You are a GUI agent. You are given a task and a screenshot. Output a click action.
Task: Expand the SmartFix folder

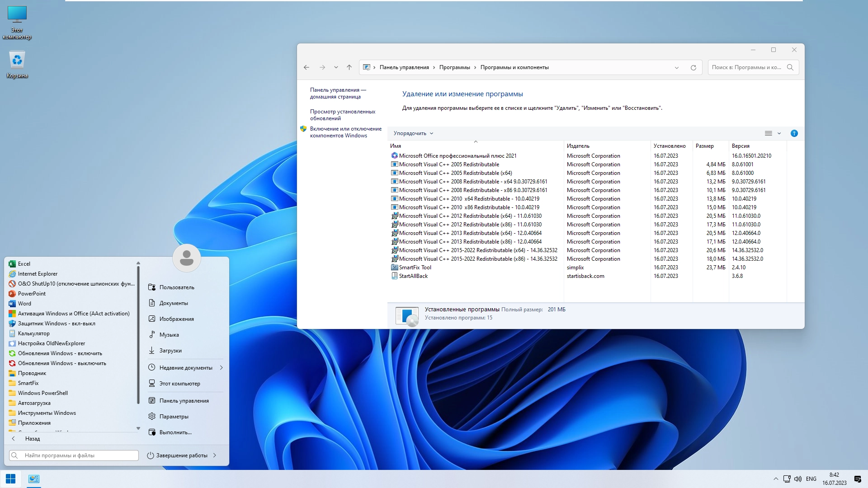[24, 383]
